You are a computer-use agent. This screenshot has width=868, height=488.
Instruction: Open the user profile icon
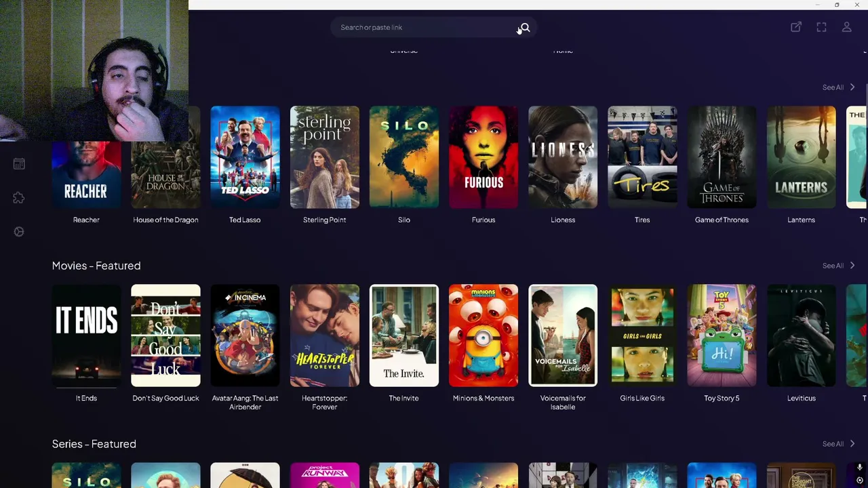[847, 27]
